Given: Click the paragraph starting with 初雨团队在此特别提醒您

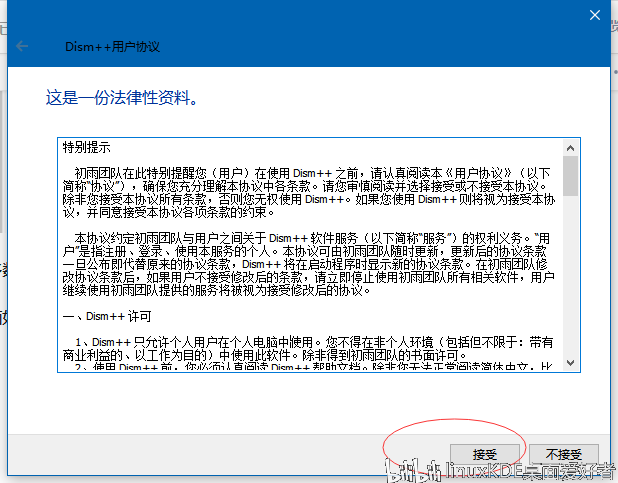Looking at the screenshot, I should coord(309,193).
